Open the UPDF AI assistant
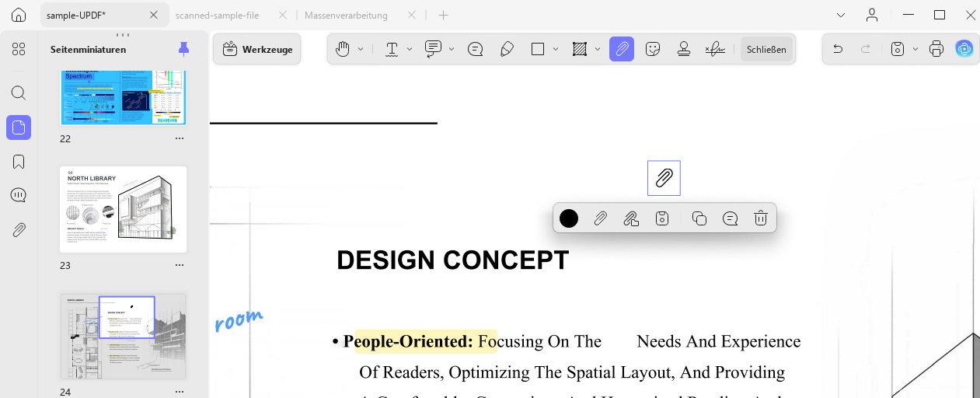This screenshot has width=980, height=398. (x=964, y=49)
